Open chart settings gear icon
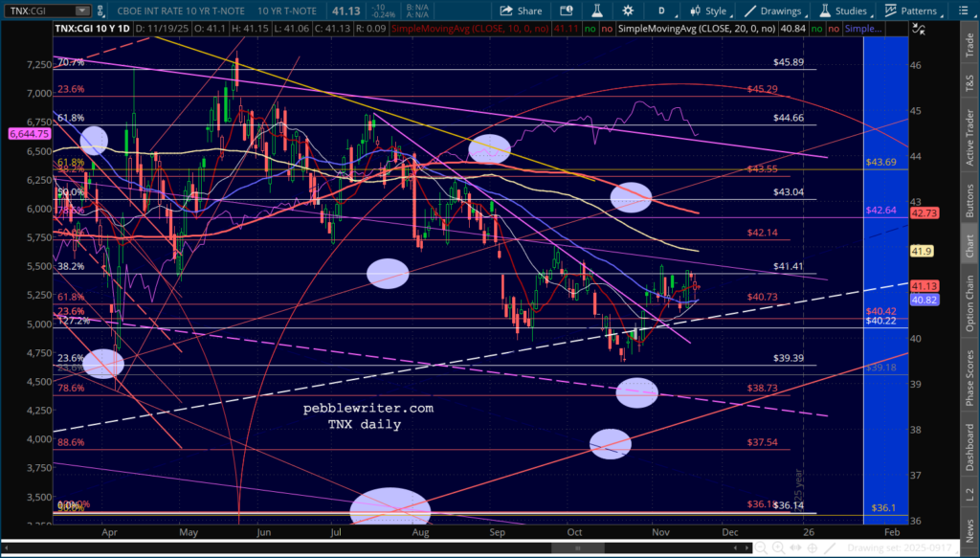This screenshot has width=980, height=558. pos(628,11)
